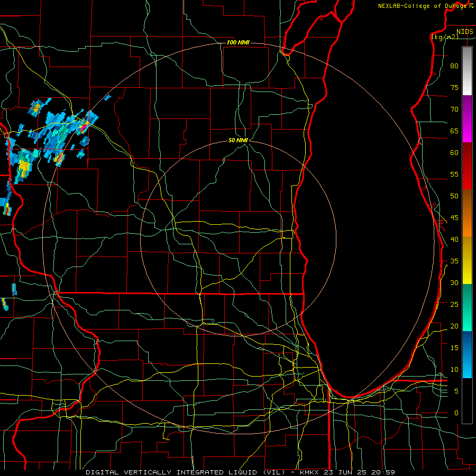476x476 pixels.
Task: Select scale value 30
Action: pos(454,282)
